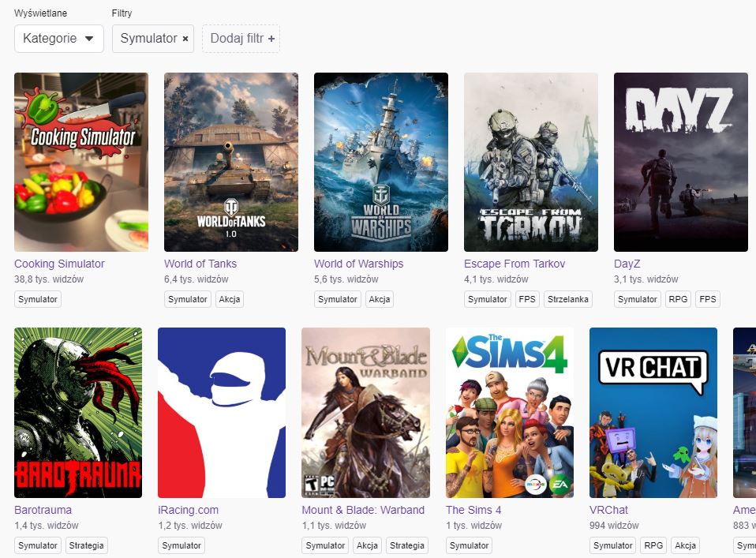Click the Cooking Simulator title link

59,264
